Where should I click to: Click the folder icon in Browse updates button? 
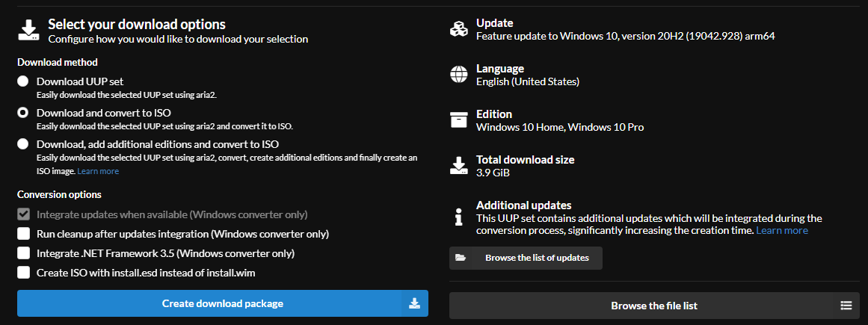[461, 258]
